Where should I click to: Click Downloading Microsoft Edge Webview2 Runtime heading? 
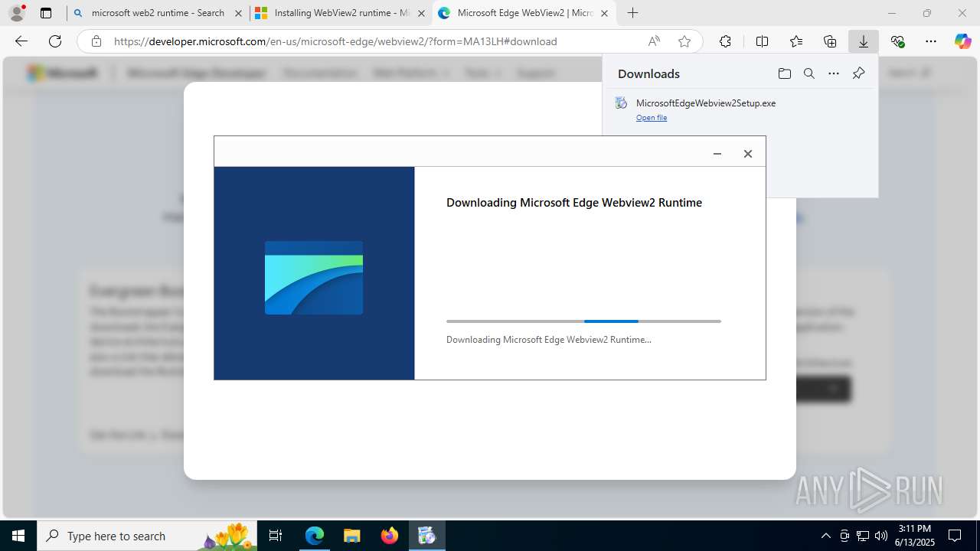tap(574, 203)
